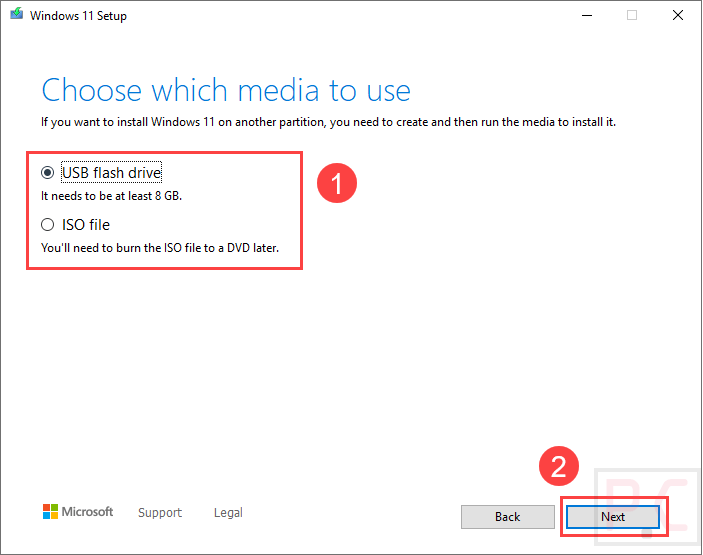Viewport: 703px width, 555px height.
Task: Choose the ISO file radio option
Action: click(48, 225)
